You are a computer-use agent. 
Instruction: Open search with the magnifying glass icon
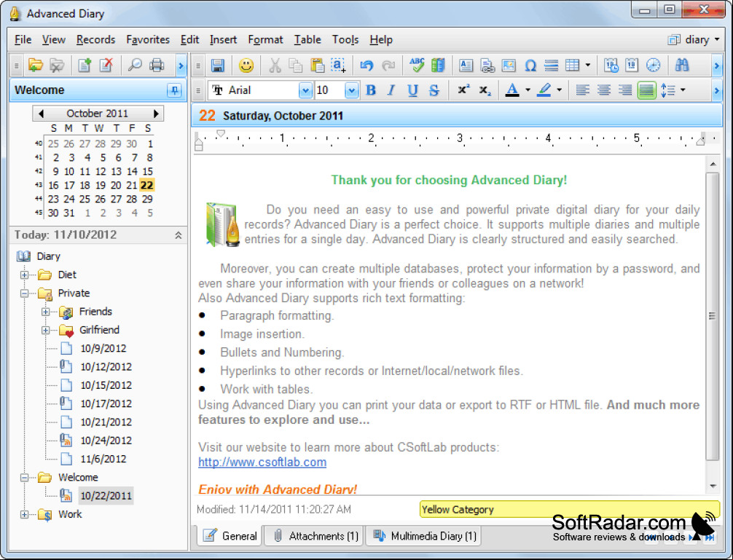[135, 66]
